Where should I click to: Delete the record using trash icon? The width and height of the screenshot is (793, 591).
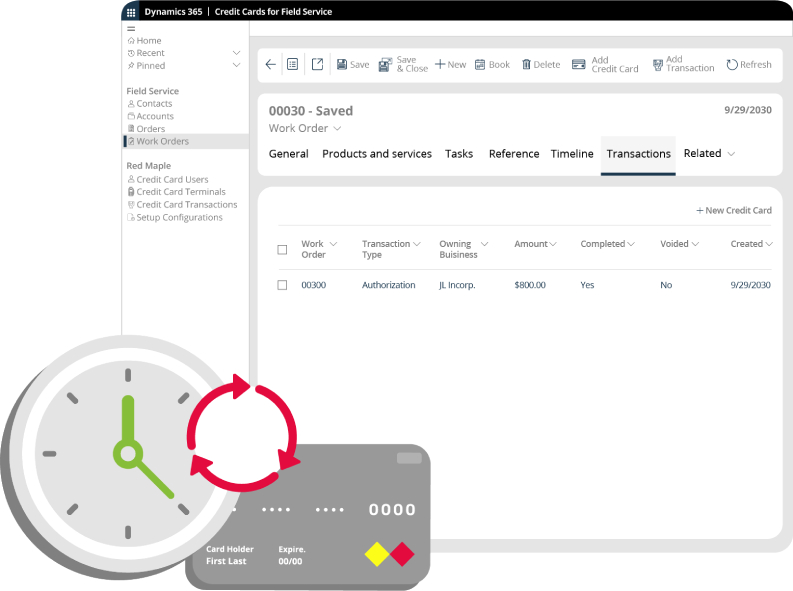[526, 64]
